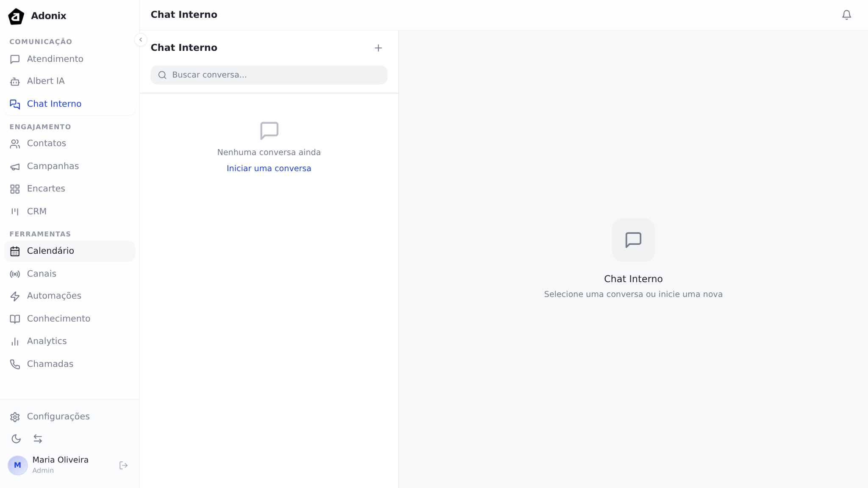Open Albert IA robot menu item
This screenshot has width=868, height=488.
pos(46,81)
